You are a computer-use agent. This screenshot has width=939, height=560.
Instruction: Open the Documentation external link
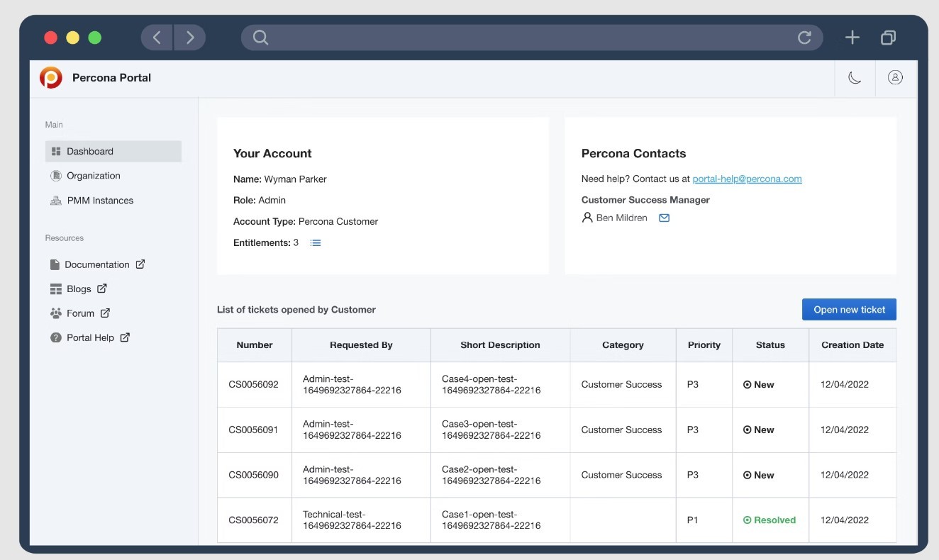pyautogui.click(x=97, y=264)
